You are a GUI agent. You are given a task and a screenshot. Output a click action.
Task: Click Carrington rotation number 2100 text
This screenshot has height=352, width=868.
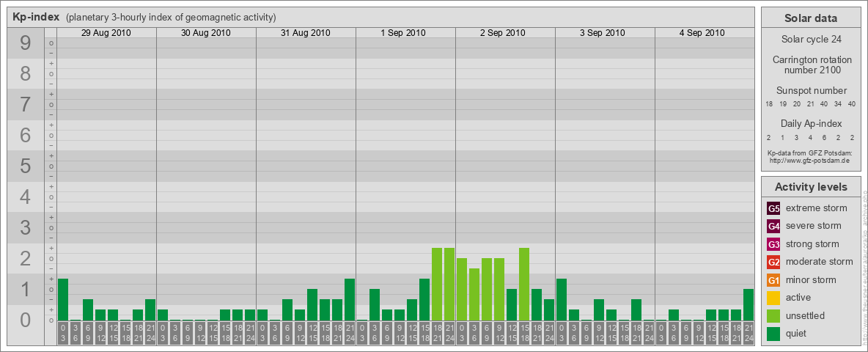pyautogui.click(x=811, y=65)
